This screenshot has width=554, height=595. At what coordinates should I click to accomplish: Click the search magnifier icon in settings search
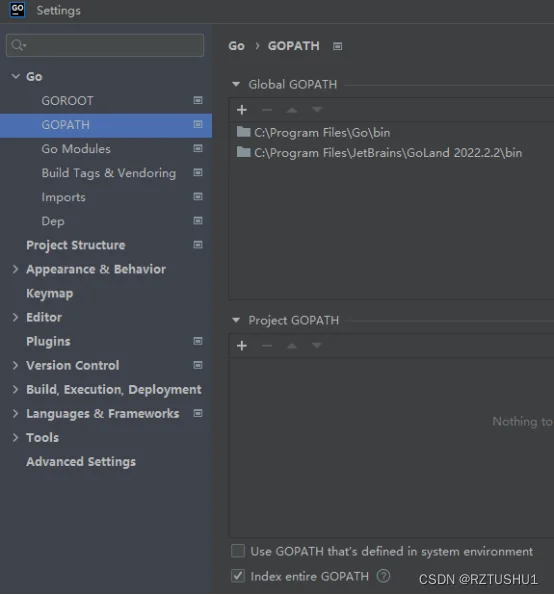(18, 45)
